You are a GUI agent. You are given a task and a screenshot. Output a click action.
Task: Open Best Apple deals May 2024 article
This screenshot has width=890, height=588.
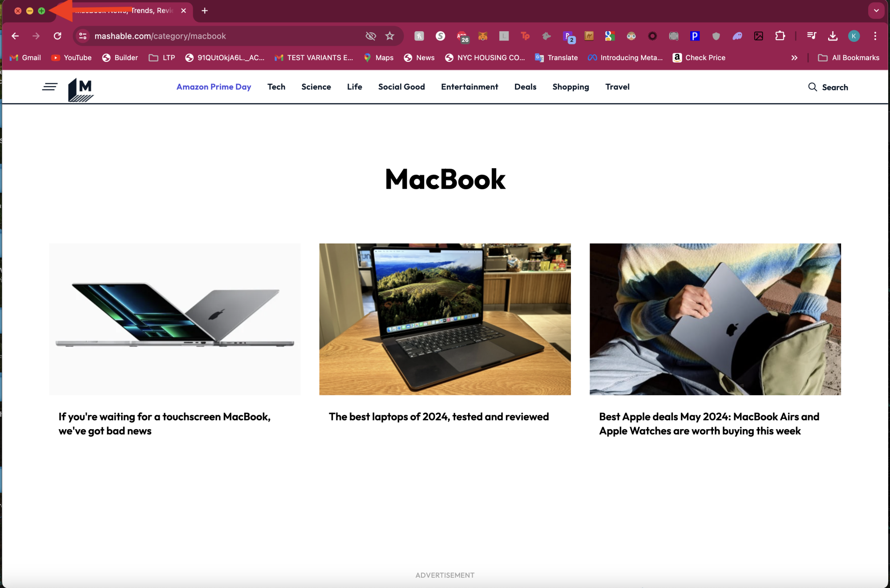(x=709, y=424)
